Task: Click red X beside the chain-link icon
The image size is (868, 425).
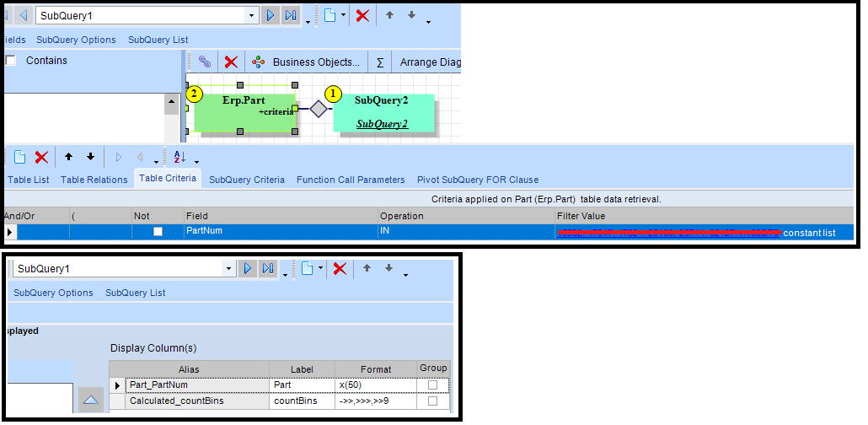Action: (x=232, y=62)
